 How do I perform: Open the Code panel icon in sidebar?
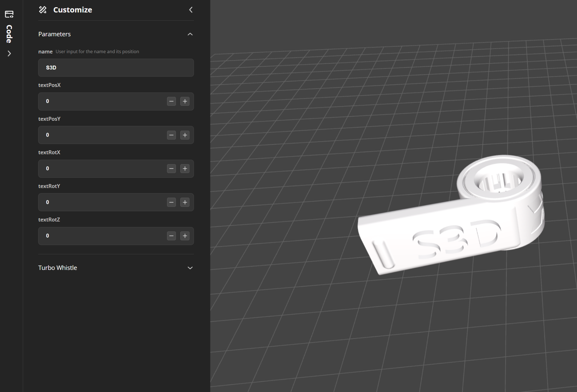pos(9,14)
